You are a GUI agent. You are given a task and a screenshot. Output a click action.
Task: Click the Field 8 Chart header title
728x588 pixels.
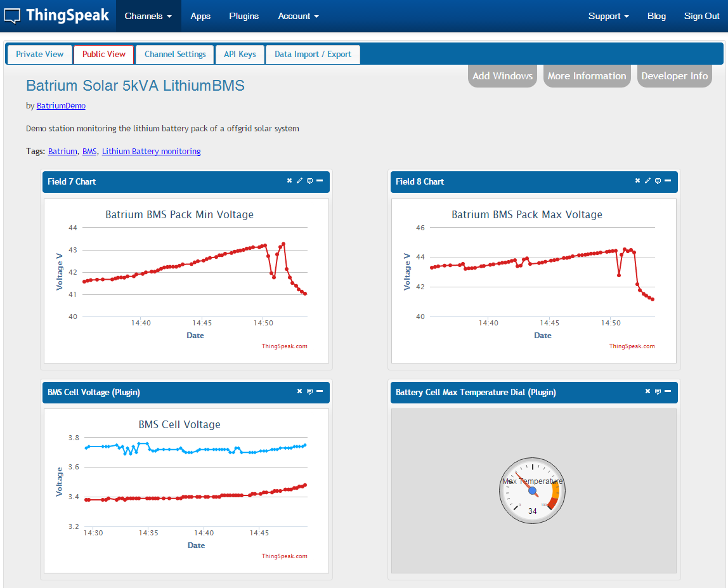click(x=420, y=181)
